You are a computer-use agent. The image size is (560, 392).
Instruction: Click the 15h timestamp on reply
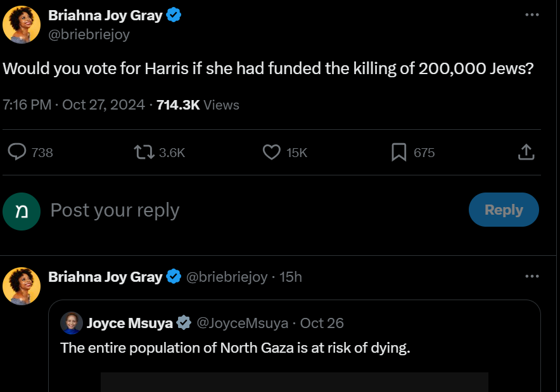point(291,277)
